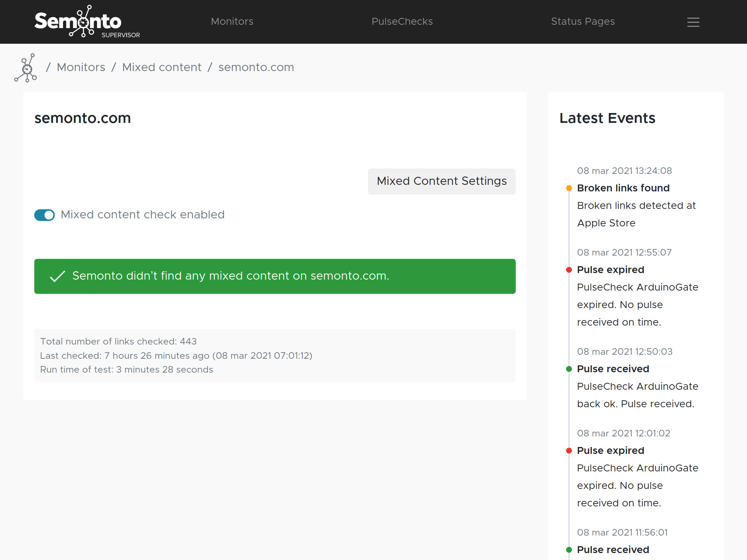The image size is (747, 560).
Task: Click timestamp 08 mar 2021 12:55:07
Action: [624, 253]
